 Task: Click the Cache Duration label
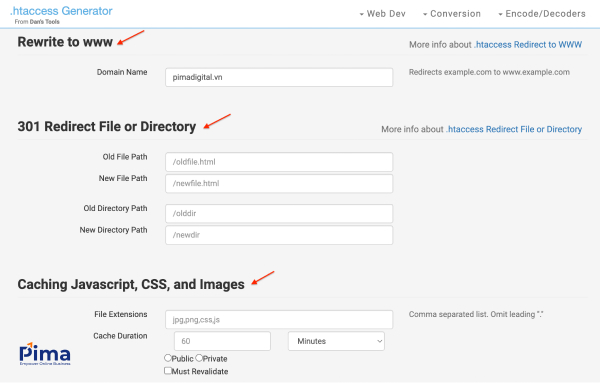pos(120,336)
